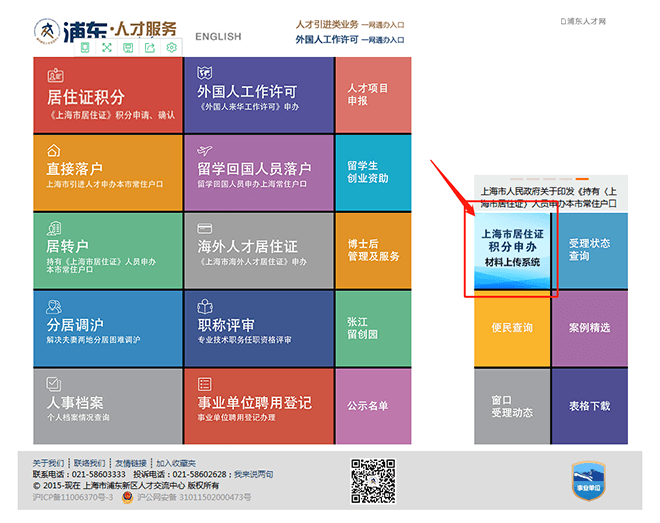Click the 沪ICP备11006370号-3 link
660x523 pixels.
click(x=73, y=497)
